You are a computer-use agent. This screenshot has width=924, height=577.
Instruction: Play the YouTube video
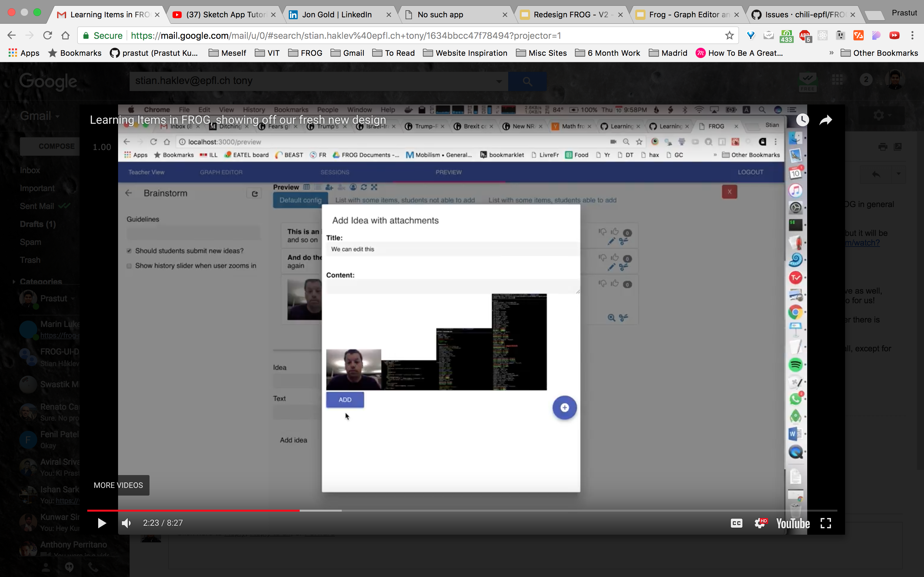pos(102,523)
